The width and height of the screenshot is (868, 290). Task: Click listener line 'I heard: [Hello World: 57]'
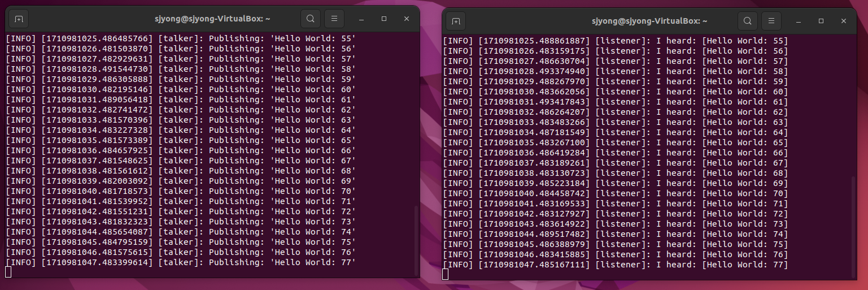point(615,61)
